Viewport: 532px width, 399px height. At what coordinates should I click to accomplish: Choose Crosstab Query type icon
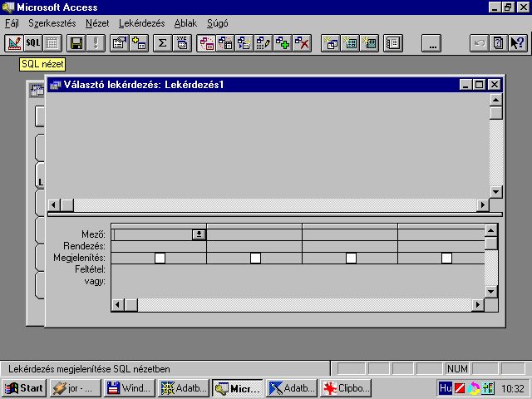point(225,43)
